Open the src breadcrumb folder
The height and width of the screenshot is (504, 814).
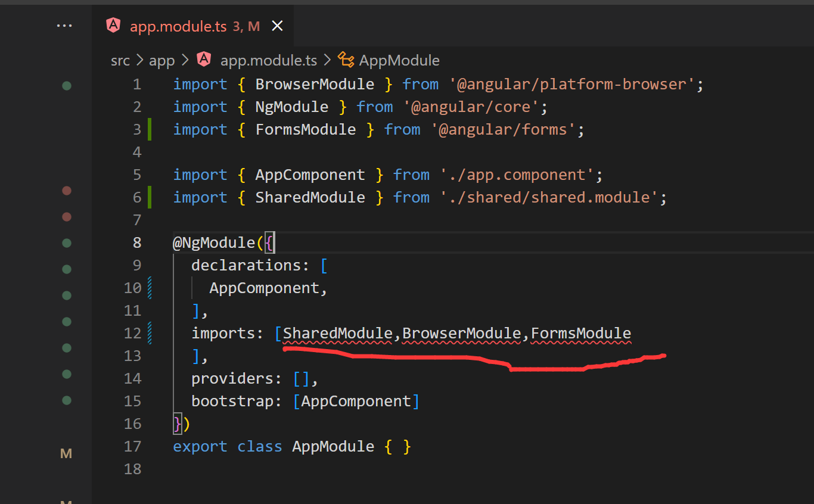tap(120, 60)
